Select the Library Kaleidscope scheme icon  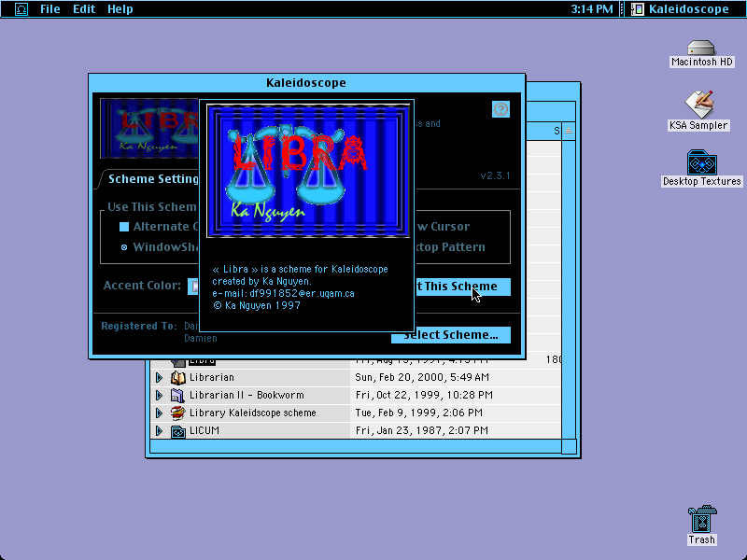click(177, 413)
